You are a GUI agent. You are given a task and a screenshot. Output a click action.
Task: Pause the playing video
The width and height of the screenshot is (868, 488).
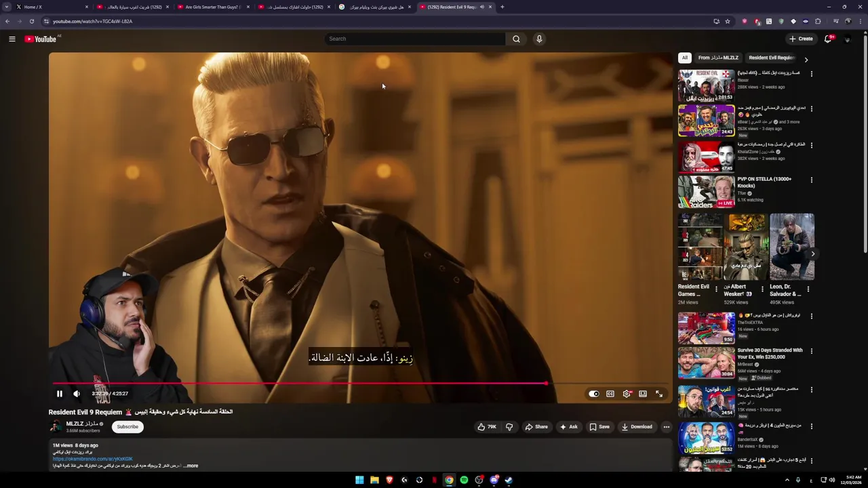(x=59, y=394)
